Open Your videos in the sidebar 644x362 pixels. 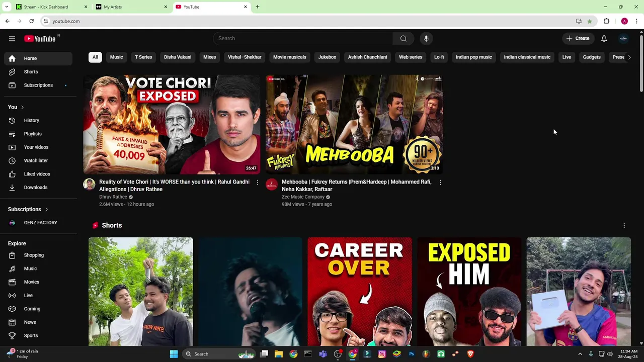tap(38, 147)
